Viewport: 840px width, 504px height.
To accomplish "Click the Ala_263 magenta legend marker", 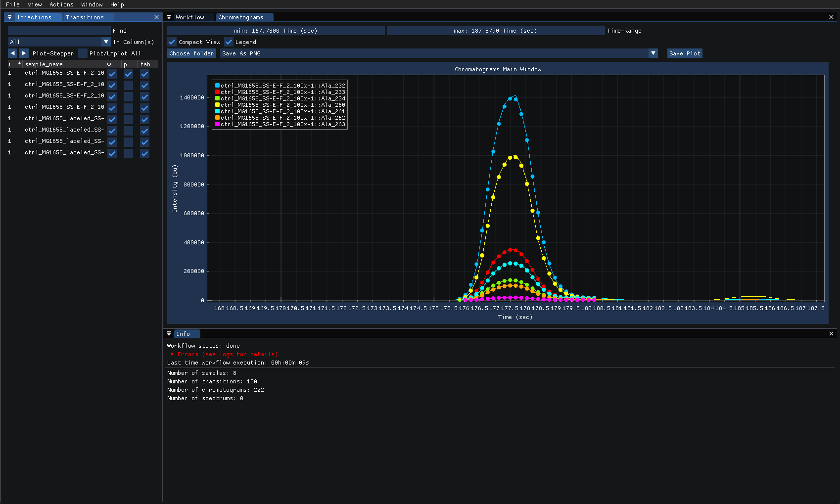I will pos(217,124).
